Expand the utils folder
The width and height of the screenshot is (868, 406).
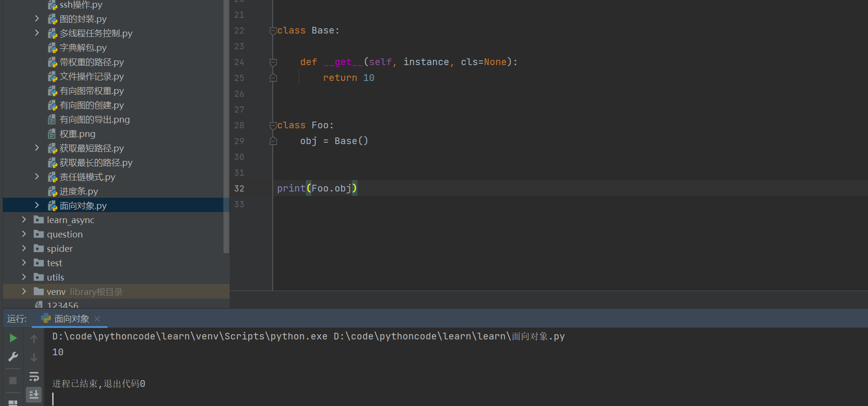[x=24, y=277]
